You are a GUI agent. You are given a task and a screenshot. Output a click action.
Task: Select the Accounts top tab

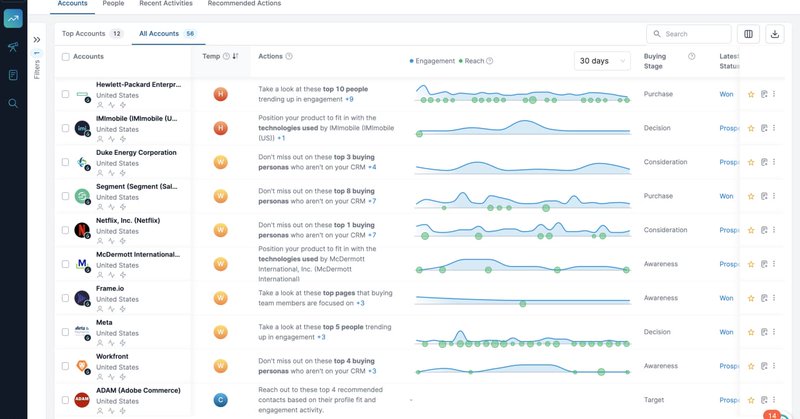click(x=72, y=4)
